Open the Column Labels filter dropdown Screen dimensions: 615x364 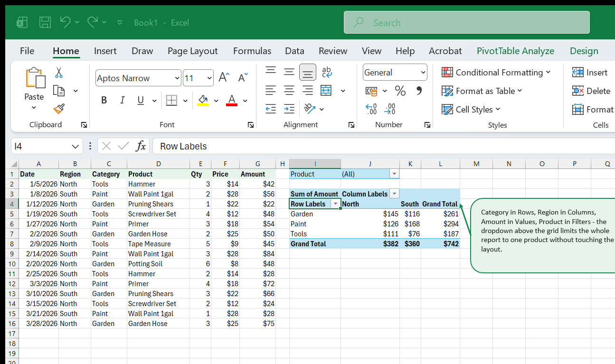[394, 194]
